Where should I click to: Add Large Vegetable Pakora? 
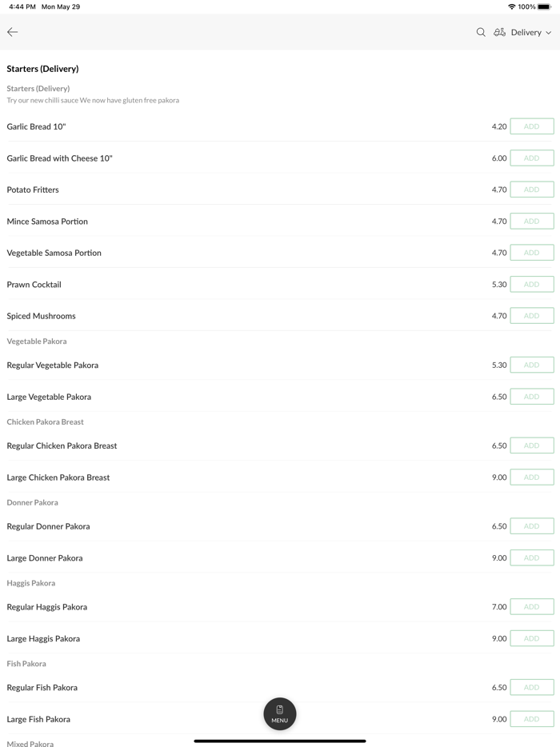click(x=531, y=397)
